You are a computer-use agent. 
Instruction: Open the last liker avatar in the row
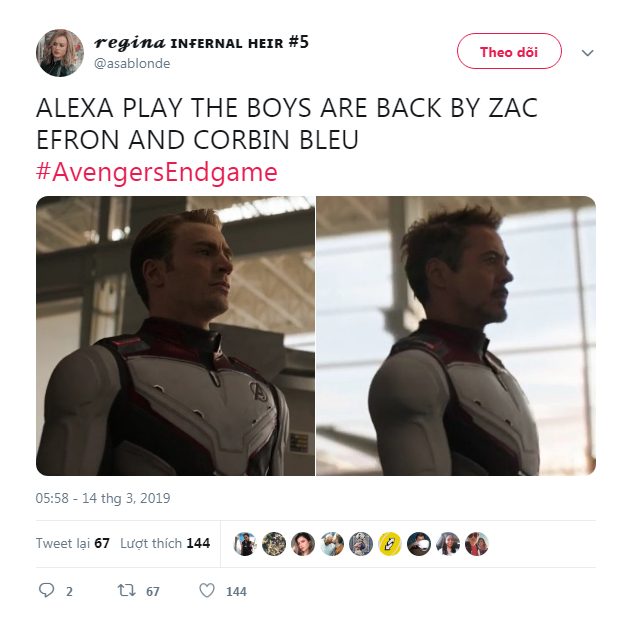[x=477, y=544]
